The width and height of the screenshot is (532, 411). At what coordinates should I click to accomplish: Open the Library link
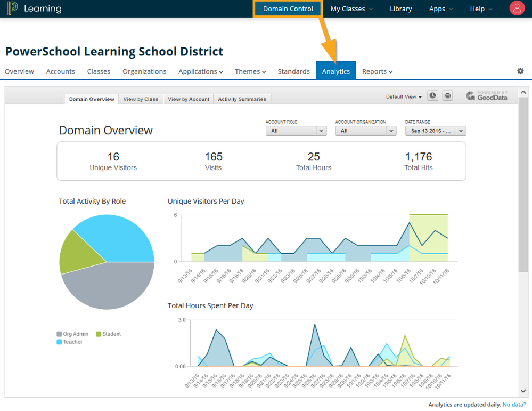[x=400, y=9]
